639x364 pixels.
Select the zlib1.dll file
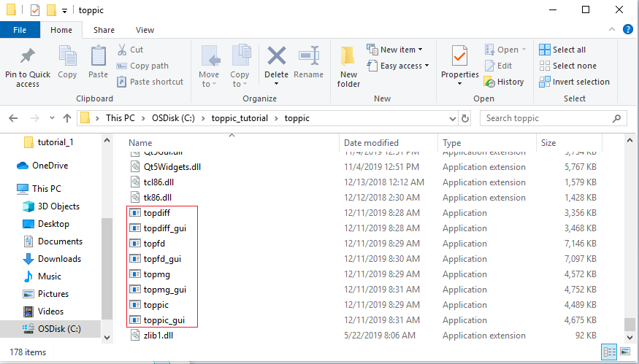point(152,336)
